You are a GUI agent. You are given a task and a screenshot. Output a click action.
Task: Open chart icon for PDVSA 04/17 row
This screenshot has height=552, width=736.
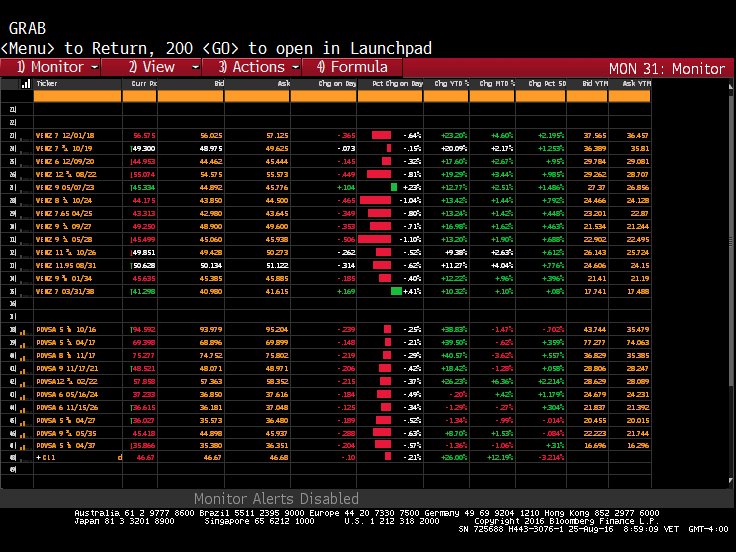coord(23,344)
